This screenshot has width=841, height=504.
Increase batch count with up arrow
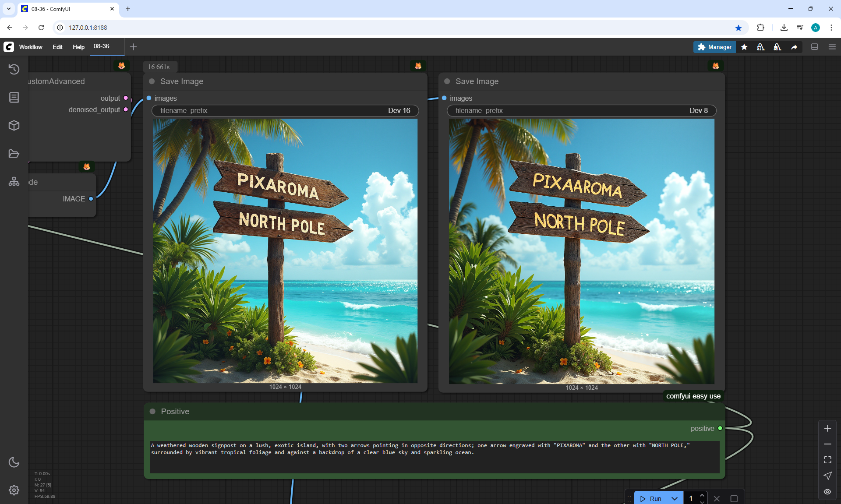tap(702, 495)
